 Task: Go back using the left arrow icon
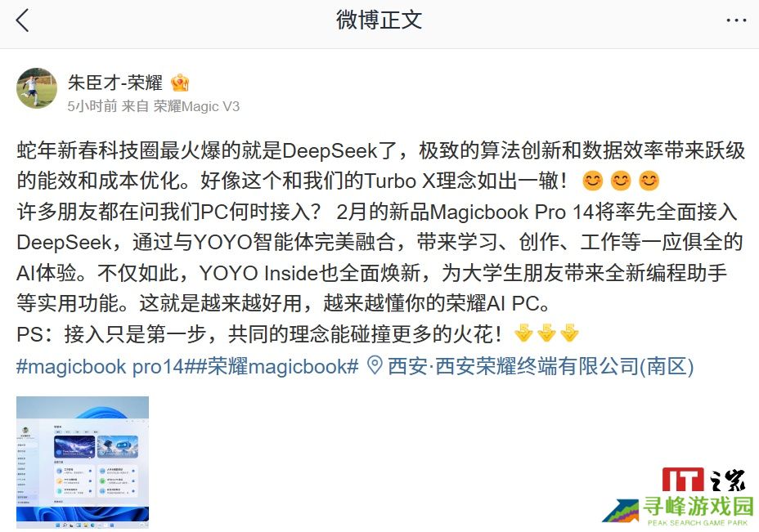[x=22, y=20]
